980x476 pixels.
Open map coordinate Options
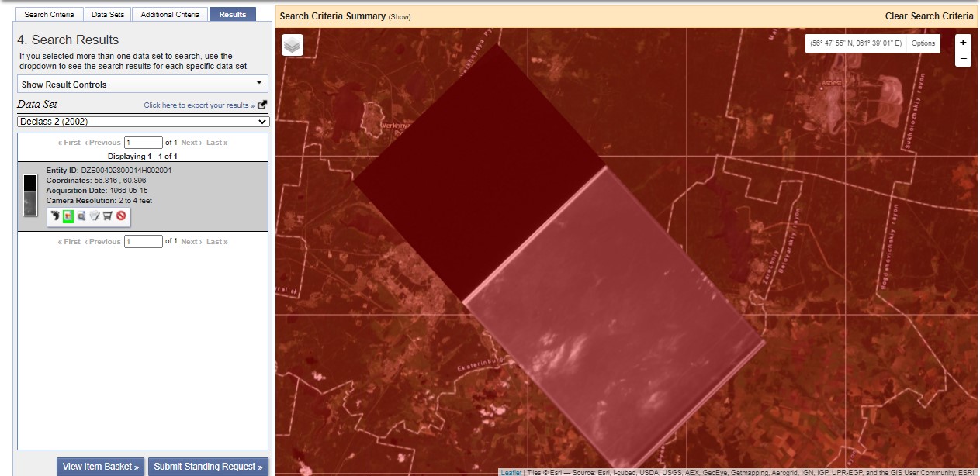(923, 43)
